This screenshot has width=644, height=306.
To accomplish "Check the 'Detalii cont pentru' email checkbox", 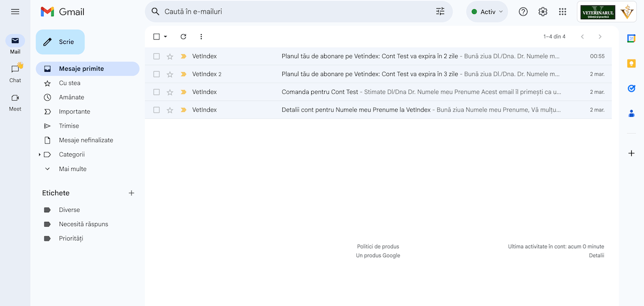I will [x=157, y=110].
